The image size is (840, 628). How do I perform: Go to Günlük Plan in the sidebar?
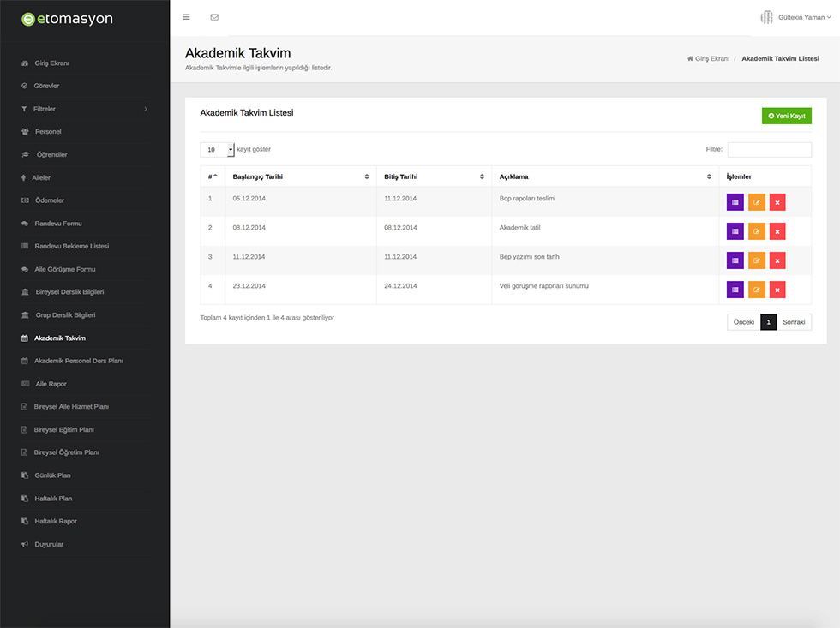tap(52, 475)
